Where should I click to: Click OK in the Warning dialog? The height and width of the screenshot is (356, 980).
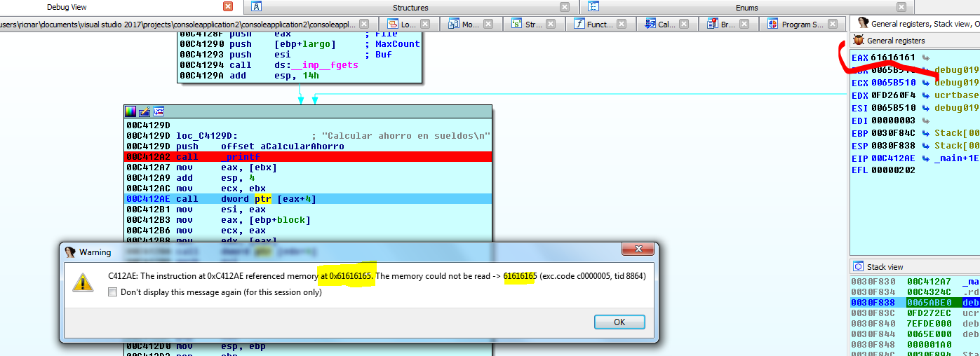tap(619, 322)
